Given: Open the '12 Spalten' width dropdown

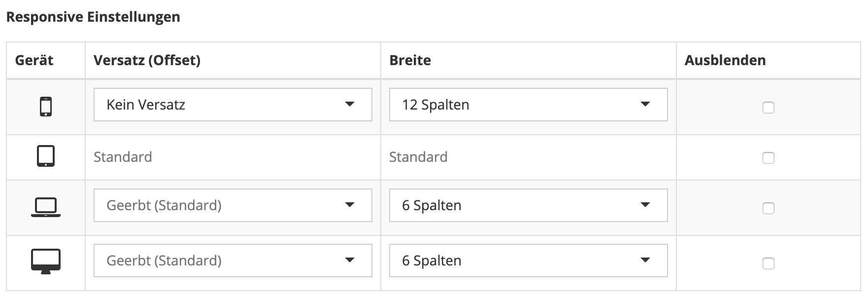Looking at the screenshot, I should tap(528, 105).
